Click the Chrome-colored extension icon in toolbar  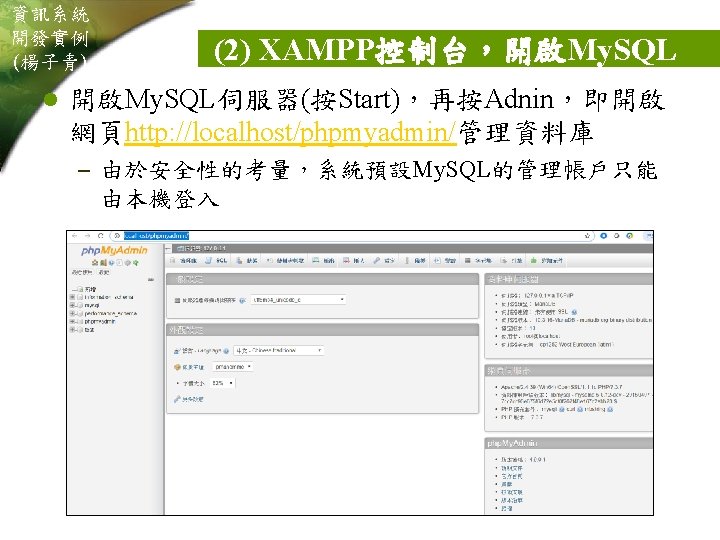(x=630, y=236)
